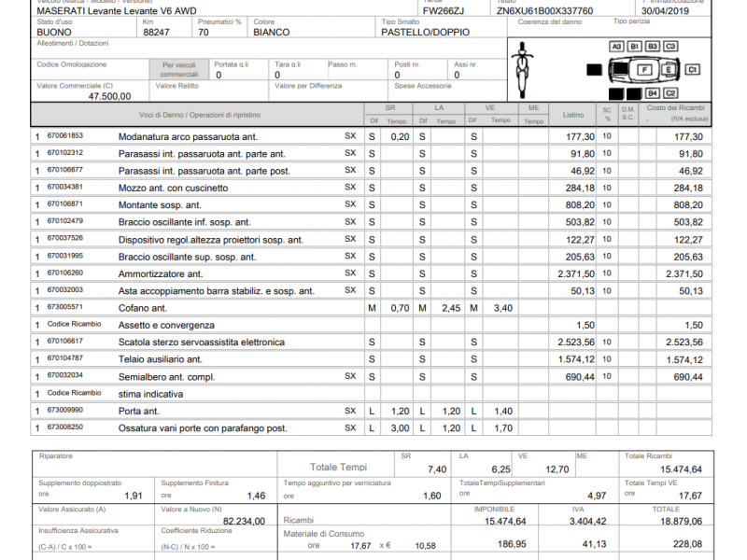This screenshot has width=747, height=560.
Task: Select the B1 damage zone box
Action: [634, 46]
